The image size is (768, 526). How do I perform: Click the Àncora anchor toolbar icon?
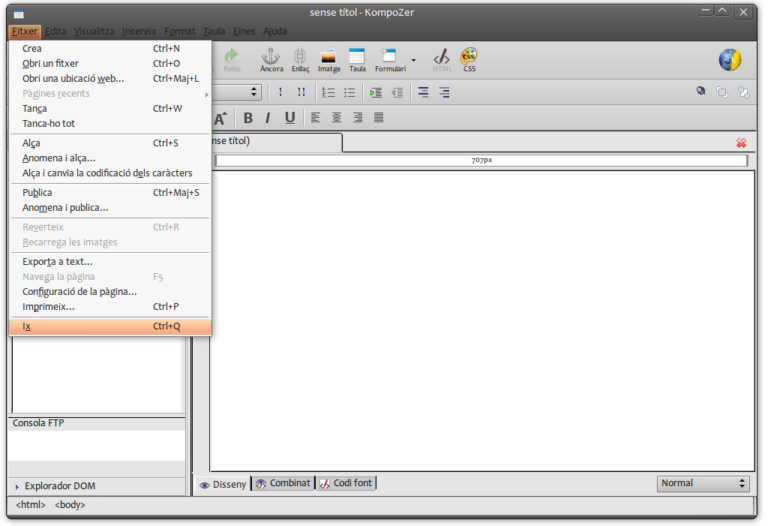click(271, 59)
